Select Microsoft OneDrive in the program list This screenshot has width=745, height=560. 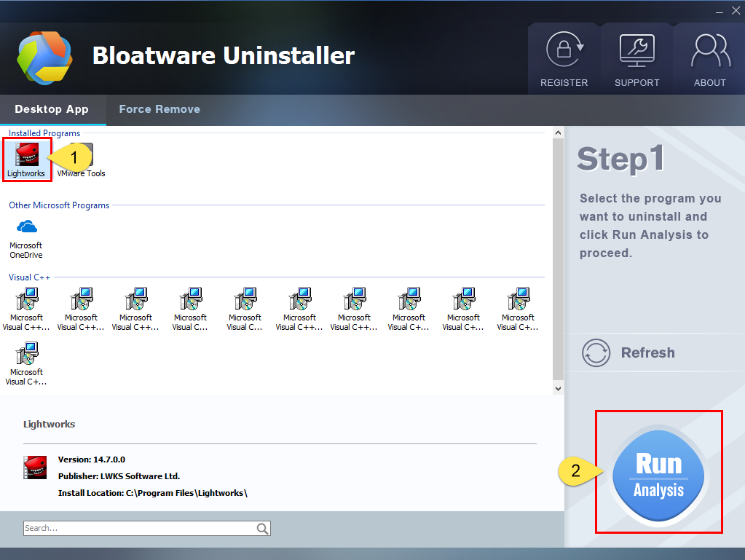(26, 238)
